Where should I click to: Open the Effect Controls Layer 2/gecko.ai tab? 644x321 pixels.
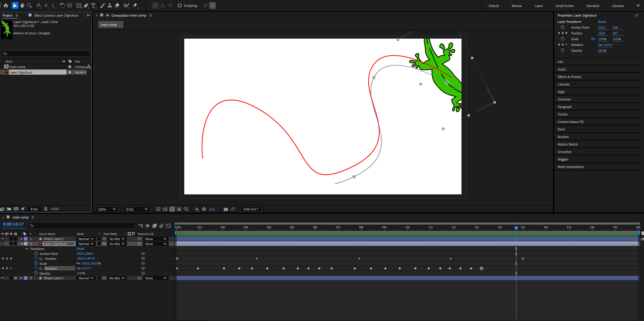pos(56,15)
